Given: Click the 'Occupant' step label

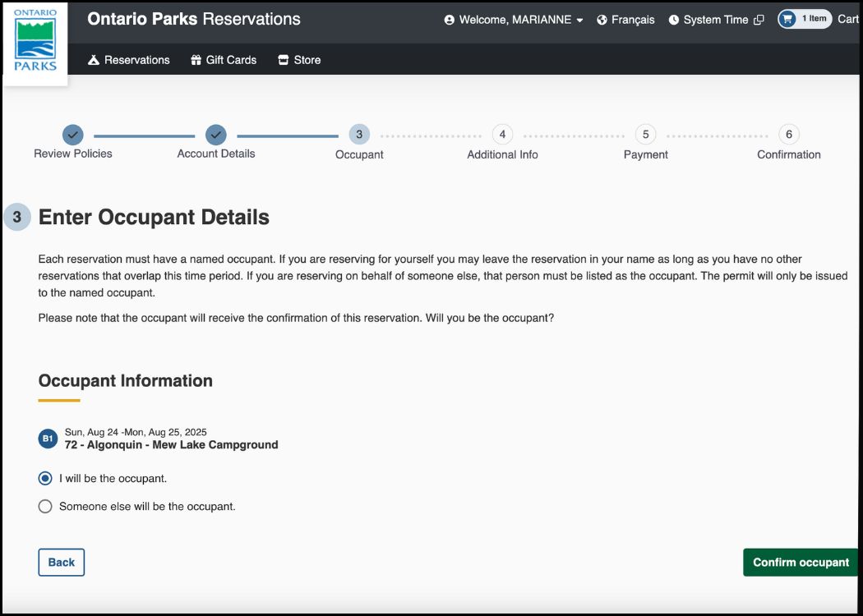Looking at the screenshot, I should click(359, 154).
